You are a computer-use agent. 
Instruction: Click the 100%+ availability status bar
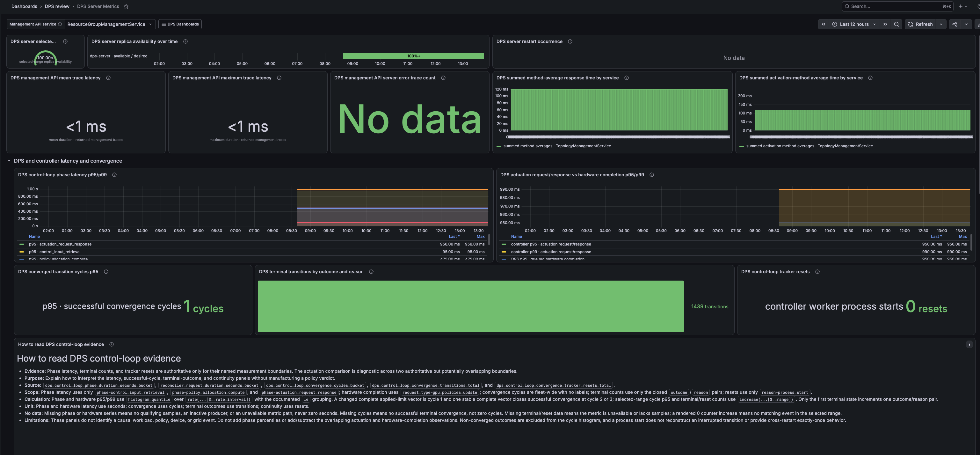(413, 56)
